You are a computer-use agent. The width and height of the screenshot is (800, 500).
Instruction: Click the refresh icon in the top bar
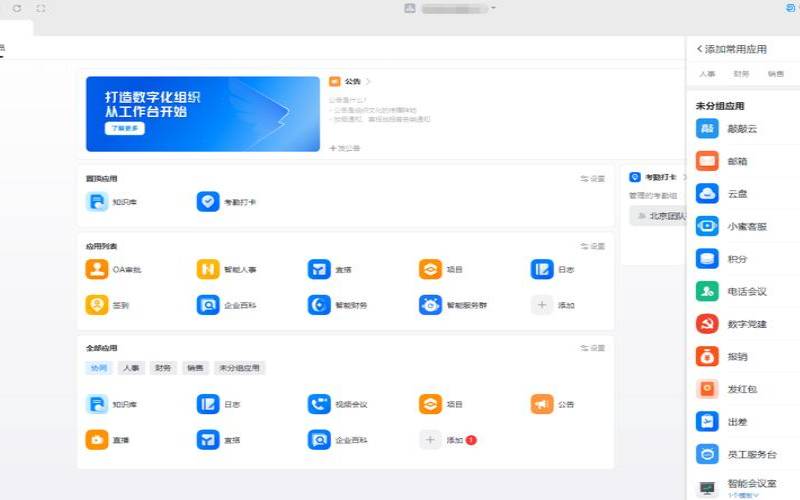(x=17, y=8)
